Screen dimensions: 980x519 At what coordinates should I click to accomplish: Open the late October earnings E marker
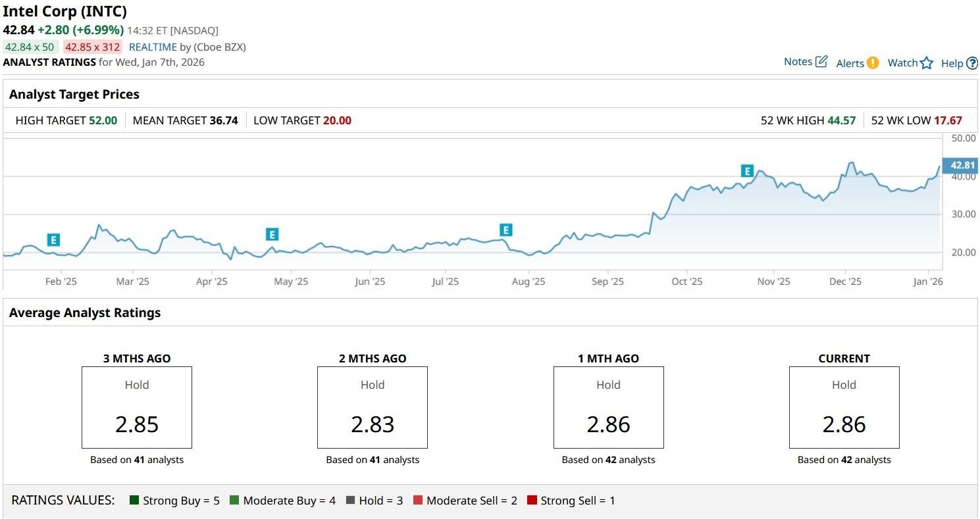coord(747,171)
